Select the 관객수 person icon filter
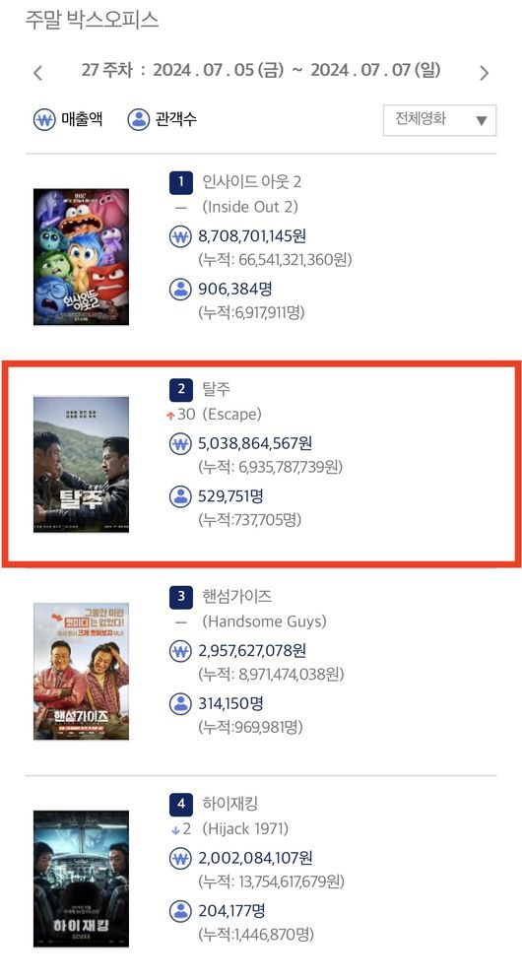 (x=139, y=119)
